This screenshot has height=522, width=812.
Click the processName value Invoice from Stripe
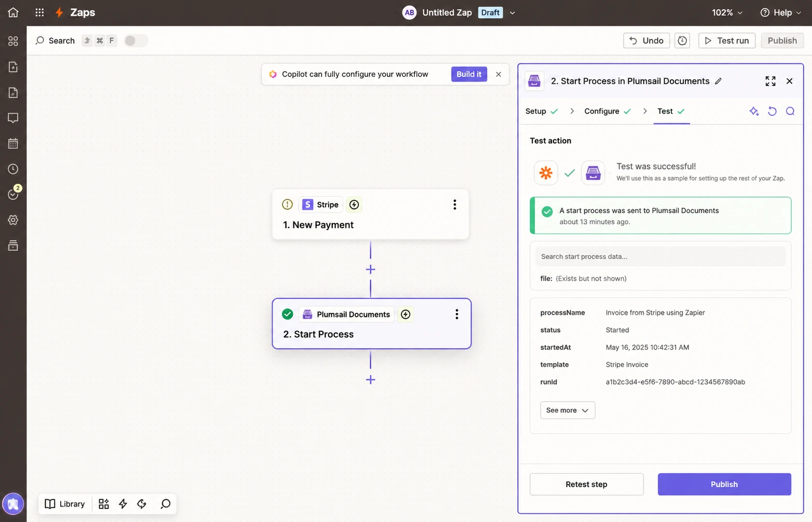click(x=655, y=312)
